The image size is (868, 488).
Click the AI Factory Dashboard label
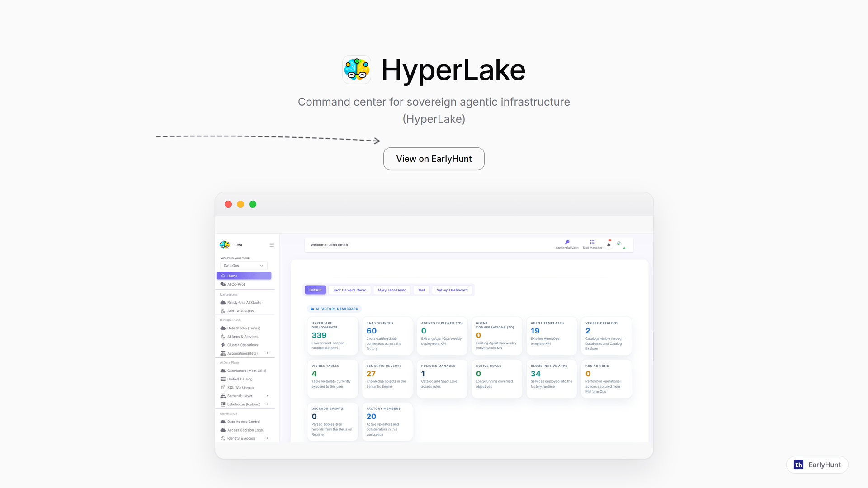335,309
